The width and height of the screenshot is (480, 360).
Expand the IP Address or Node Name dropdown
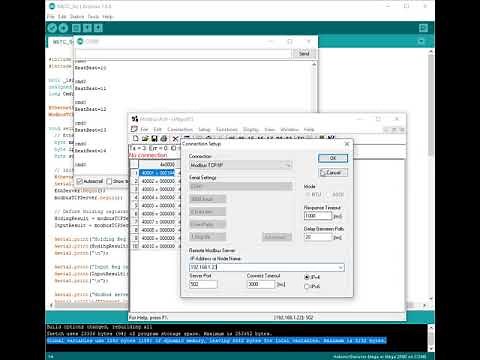point(340,267)
